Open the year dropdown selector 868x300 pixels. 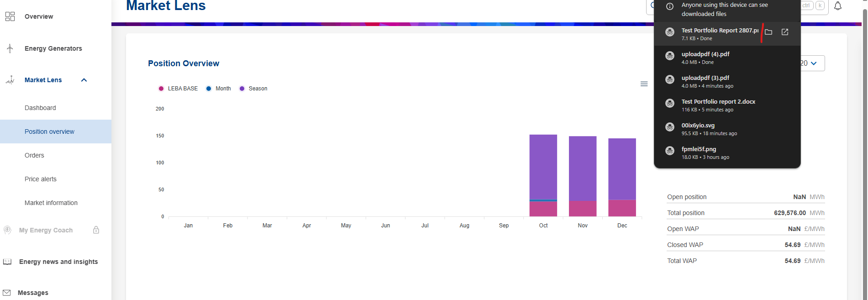click(x=812, y=63)
